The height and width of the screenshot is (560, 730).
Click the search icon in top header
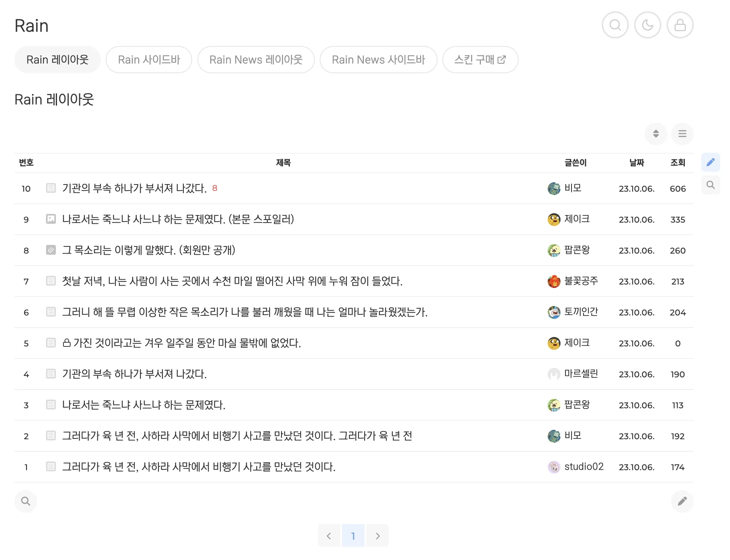(x=615, y=25)
